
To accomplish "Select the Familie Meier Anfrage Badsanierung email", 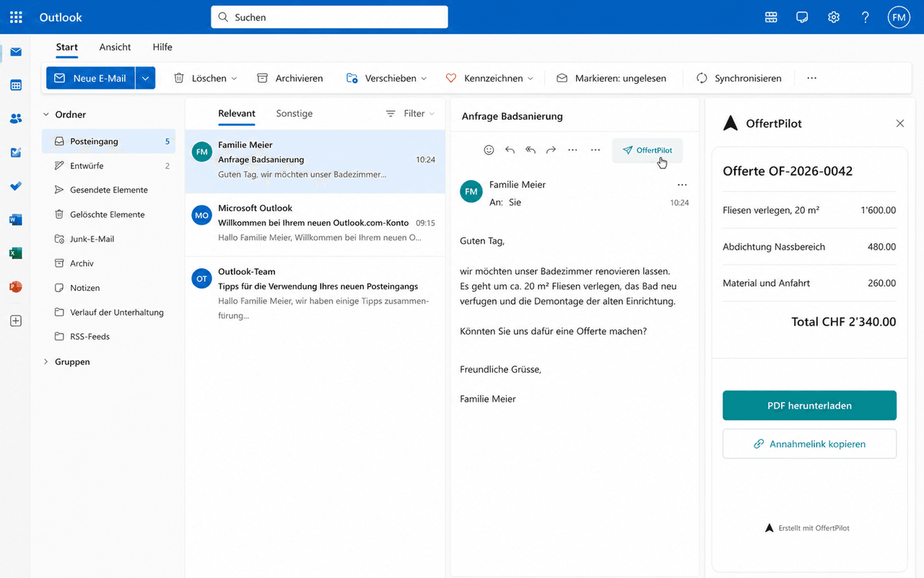I will (315, 161).
